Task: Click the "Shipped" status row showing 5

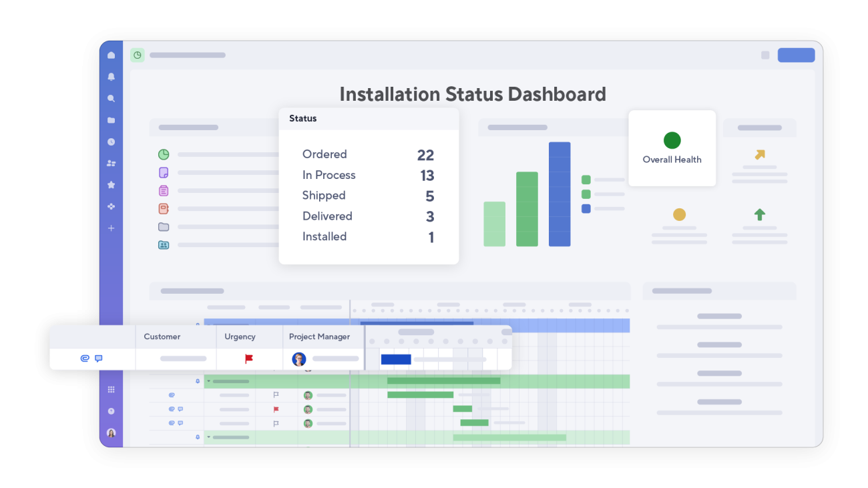Action: coord(369,196)
